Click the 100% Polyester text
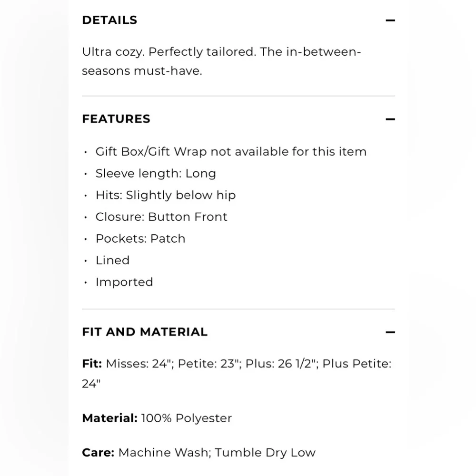Image resolution: width=476 pixels, height=476 pixels. pos(187,418)
